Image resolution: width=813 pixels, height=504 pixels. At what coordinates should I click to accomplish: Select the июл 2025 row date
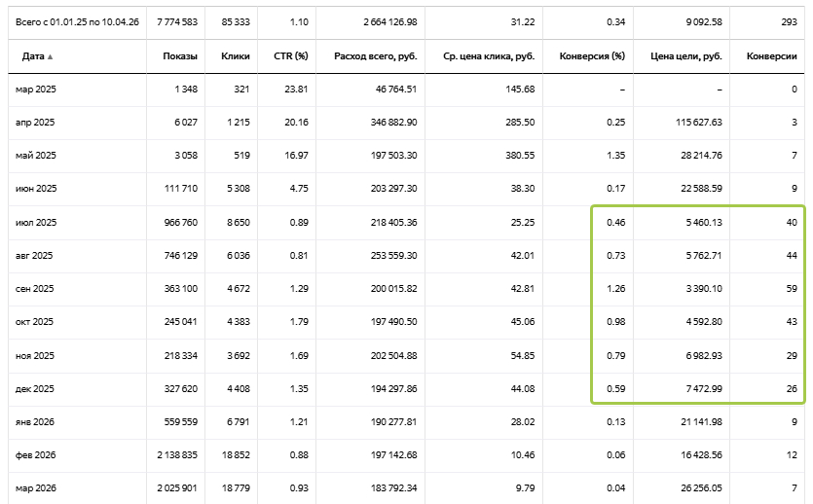[36, 222]
